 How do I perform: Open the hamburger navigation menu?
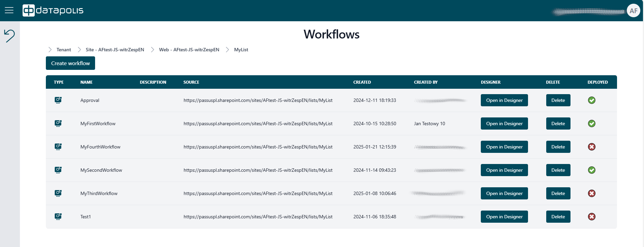tap(9, 10)
